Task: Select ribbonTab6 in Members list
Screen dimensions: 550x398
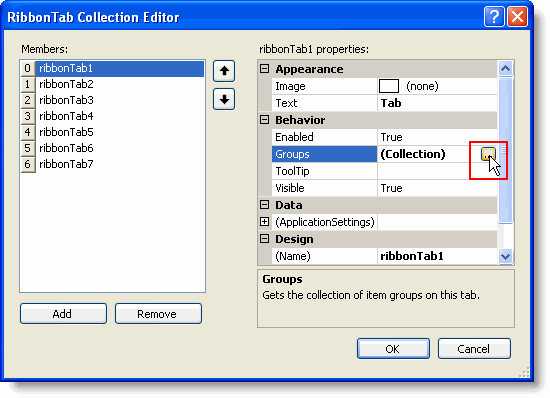Action: [x=120, y=148]
